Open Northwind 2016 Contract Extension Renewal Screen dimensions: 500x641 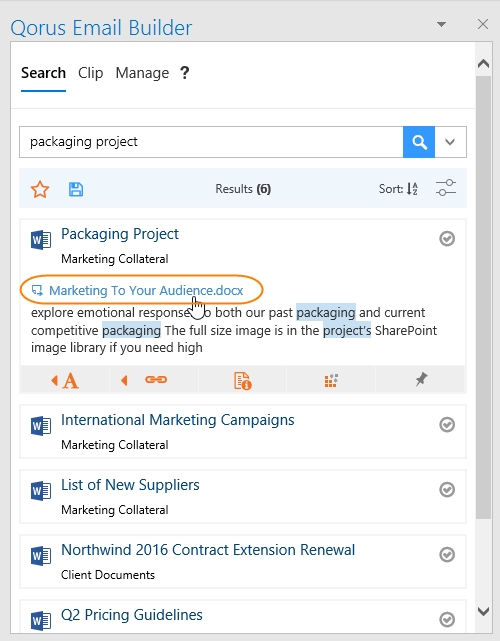pyautogui.click(x=208, y=550)
